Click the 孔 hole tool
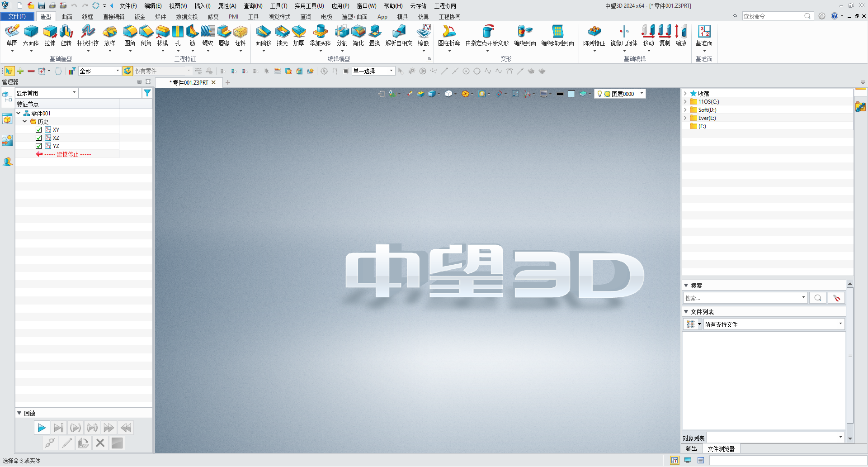The width and height of the screenshot is (868, 467). (x=178, y=35)
